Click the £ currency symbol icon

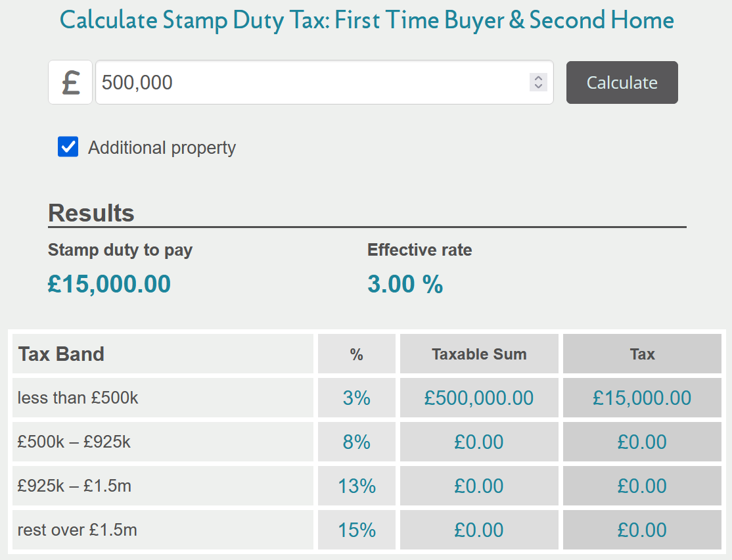click(x=70, y=82)
